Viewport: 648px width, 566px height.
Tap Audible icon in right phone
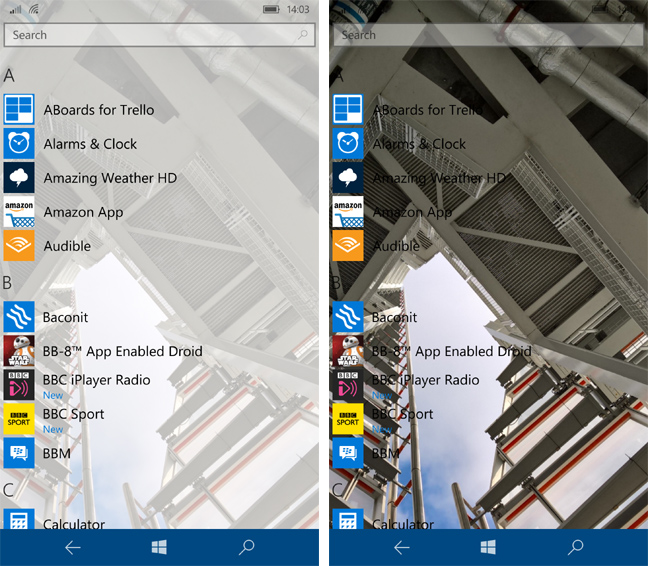click(348, 245)
